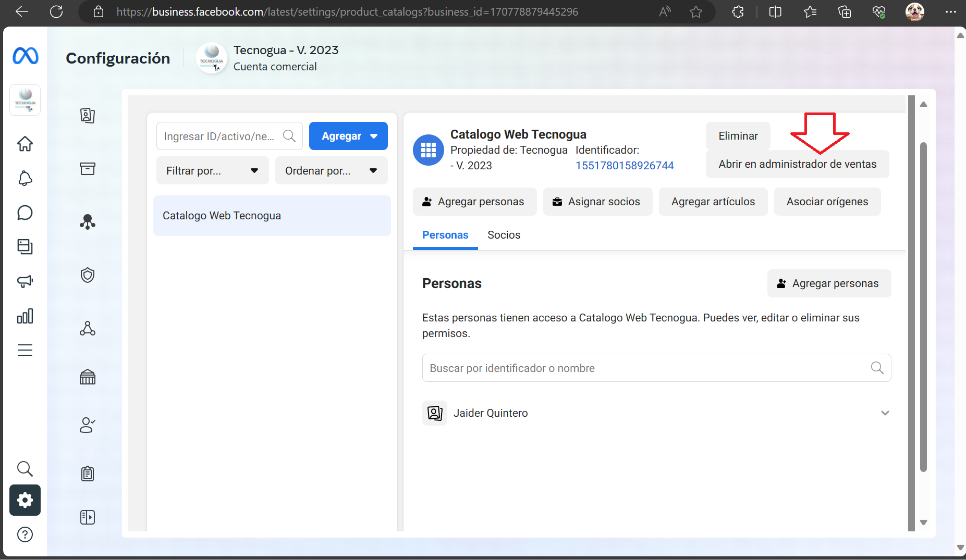Toggle browser split screen icon

pos(775,11)
